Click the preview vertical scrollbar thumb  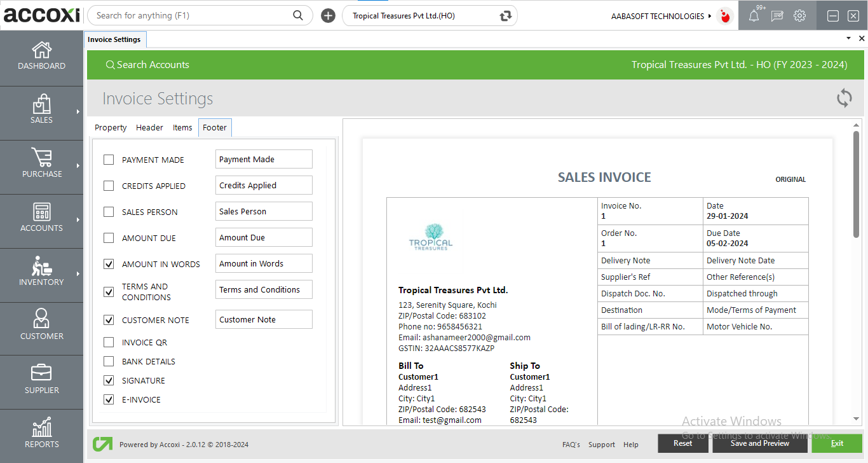click(857, 184)
